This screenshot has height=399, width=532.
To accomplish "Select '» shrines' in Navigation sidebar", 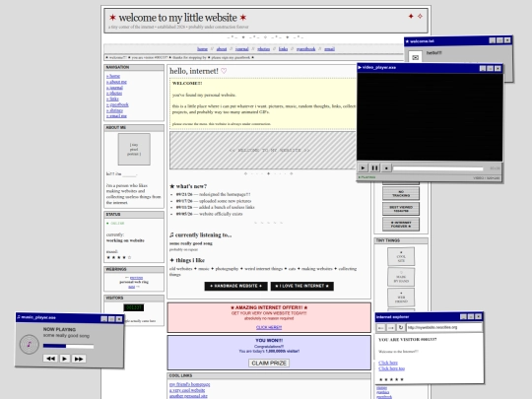I will 114,110.
